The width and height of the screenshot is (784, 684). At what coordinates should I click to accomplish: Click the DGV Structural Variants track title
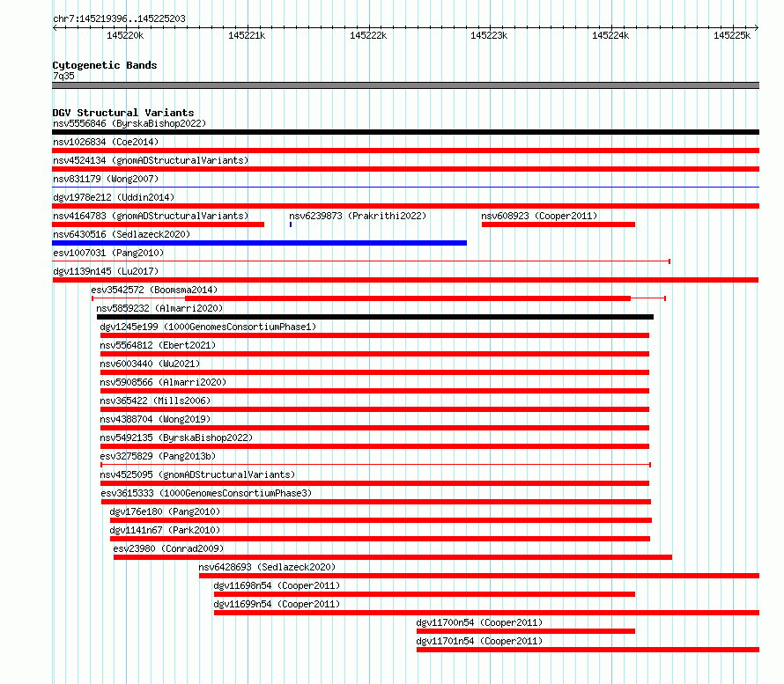pos(123,113)
